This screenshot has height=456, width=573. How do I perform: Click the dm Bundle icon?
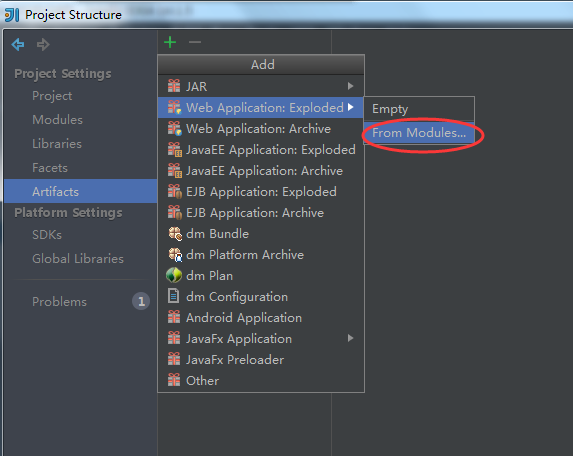tap(175, 234)
